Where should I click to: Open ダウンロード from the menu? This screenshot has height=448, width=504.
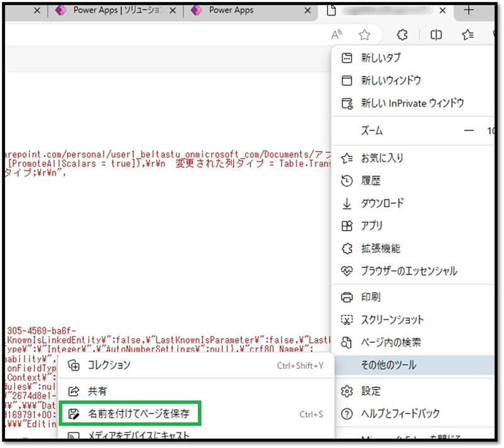(413, 203)
